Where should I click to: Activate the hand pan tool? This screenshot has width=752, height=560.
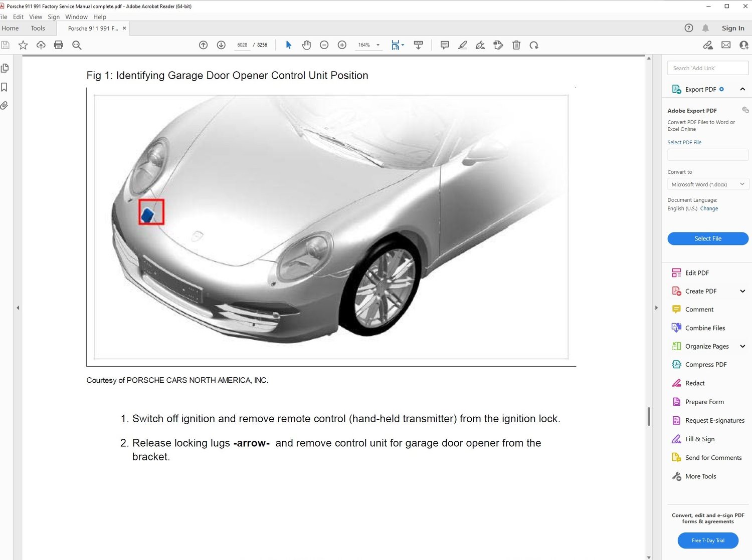[x=306, y=45]
